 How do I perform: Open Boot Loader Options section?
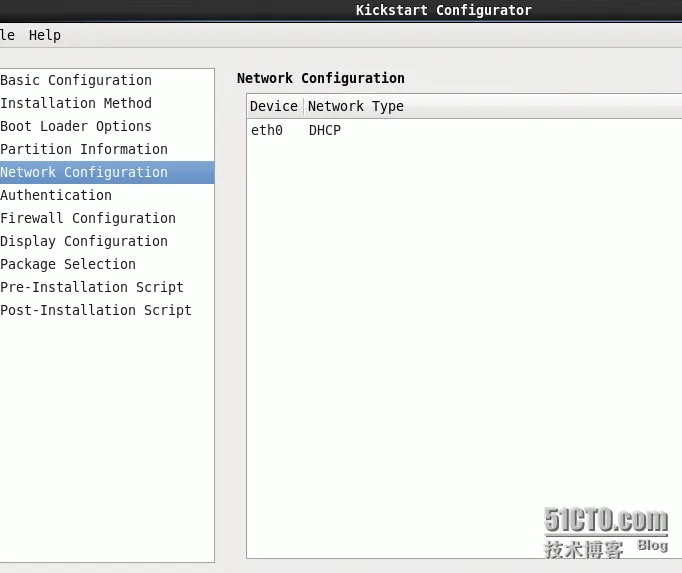[x=107, y=127]
